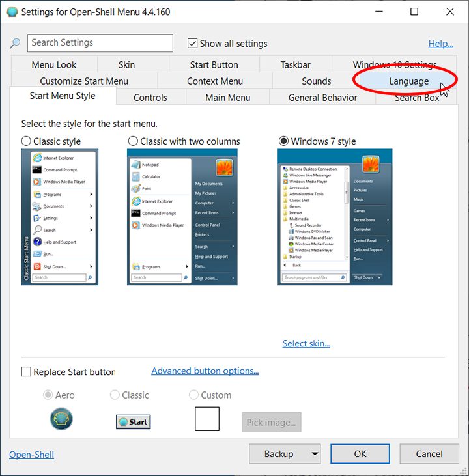This screenshot has width=469, height=476.
Task: Open the Windows 10 Settings tab
Action: point(395,64)
